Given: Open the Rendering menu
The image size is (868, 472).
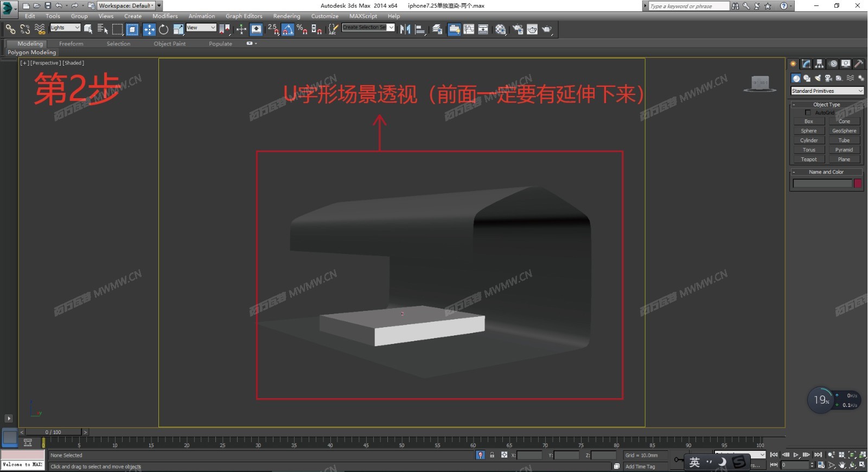Looking at the screenshot, I should [x=286, y=16].
